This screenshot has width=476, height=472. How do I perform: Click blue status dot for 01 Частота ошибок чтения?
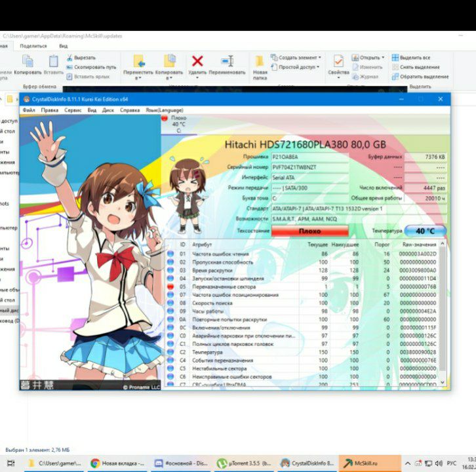point(170,254)
